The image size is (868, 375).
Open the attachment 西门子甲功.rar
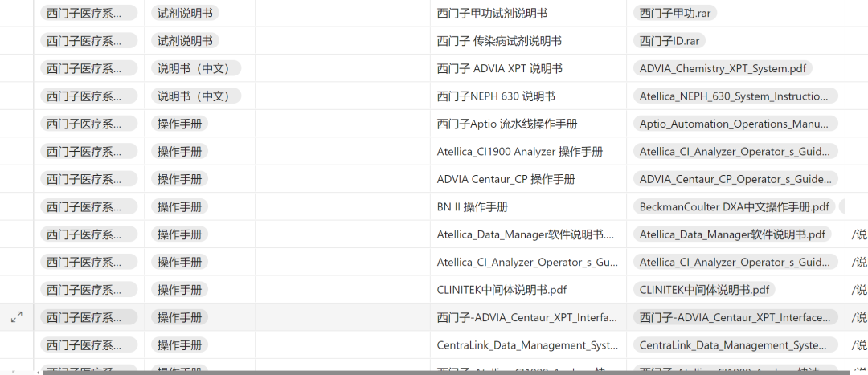click(x=675, y=14)
